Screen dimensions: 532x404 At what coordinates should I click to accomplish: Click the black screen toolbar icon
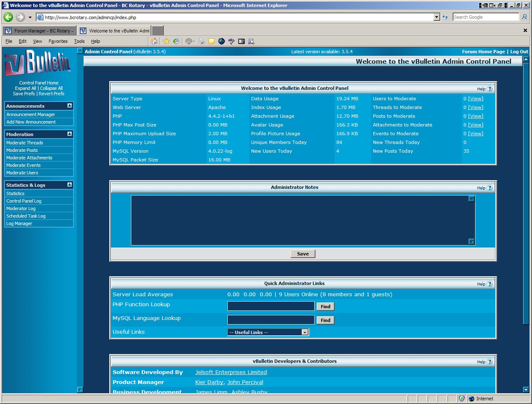click(x=241, y=41)
